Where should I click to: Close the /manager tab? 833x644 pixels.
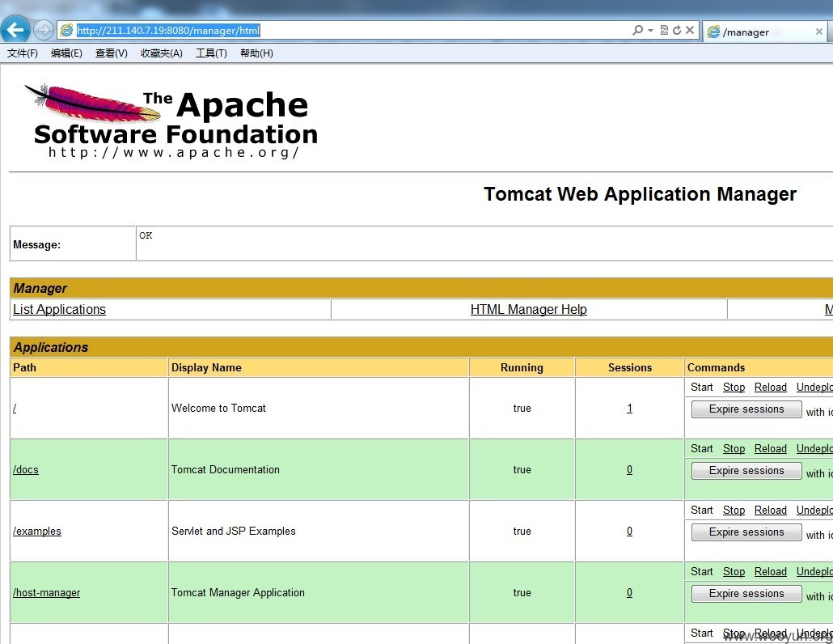tap(819, 32)
